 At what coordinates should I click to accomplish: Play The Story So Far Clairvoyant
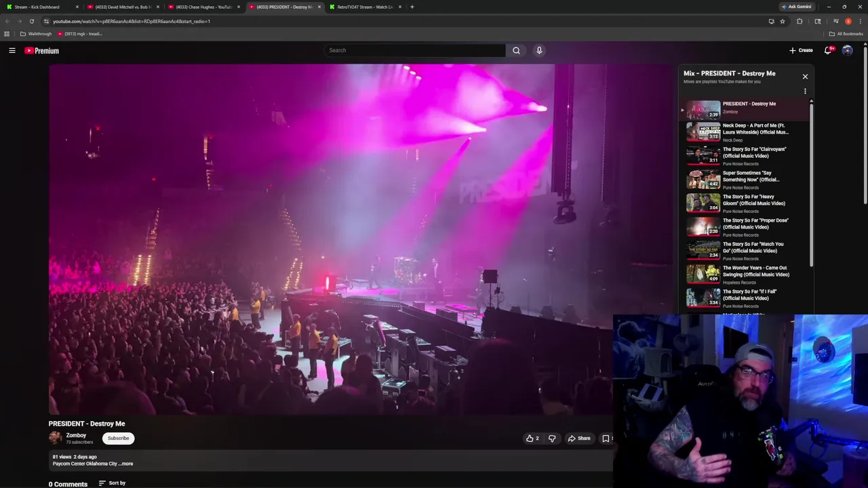745,156
